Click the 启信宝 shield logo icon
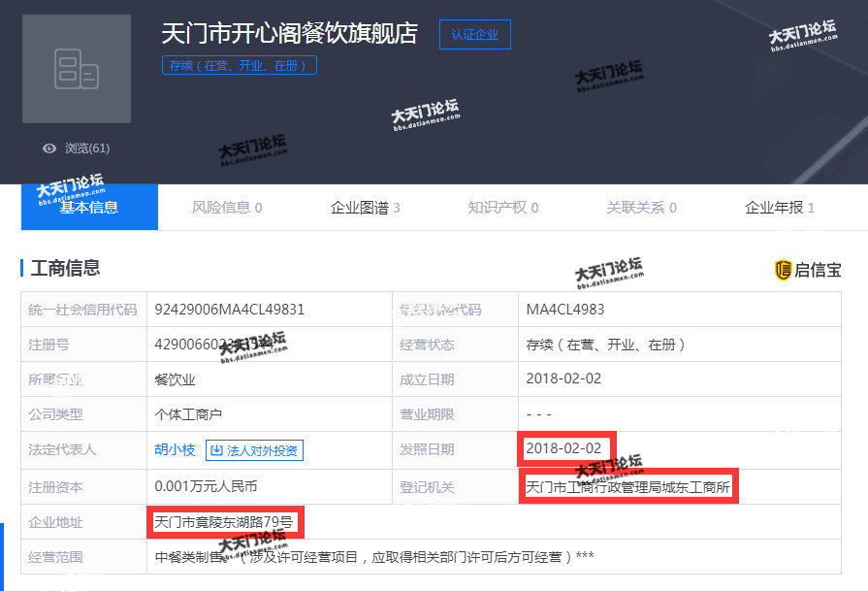The image size is (868, 592). [x=783, y=270]
